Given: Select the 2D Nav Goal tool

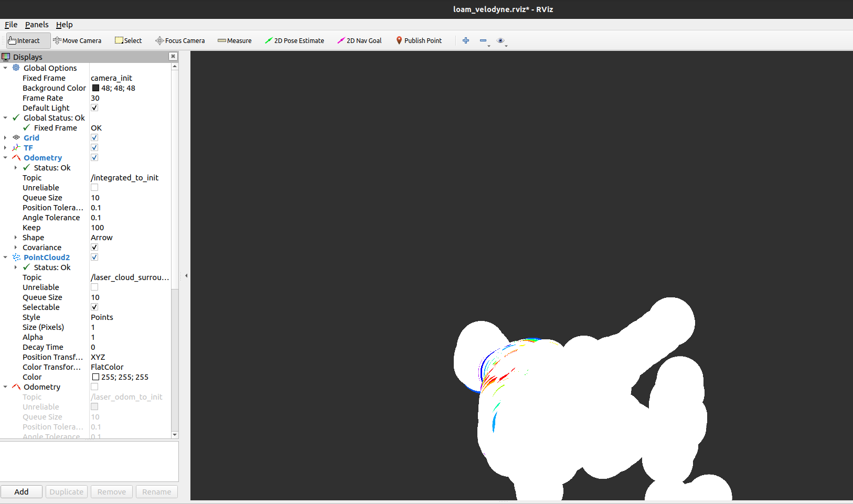Looking at the screenshot, I should [359, 40].
